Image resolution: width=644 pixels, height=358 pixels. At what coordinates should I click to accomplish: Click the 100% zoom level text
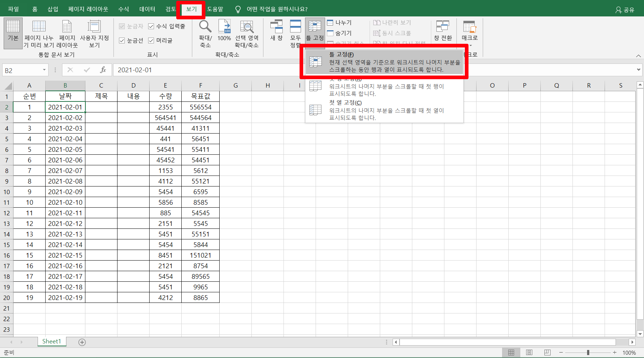629,353
